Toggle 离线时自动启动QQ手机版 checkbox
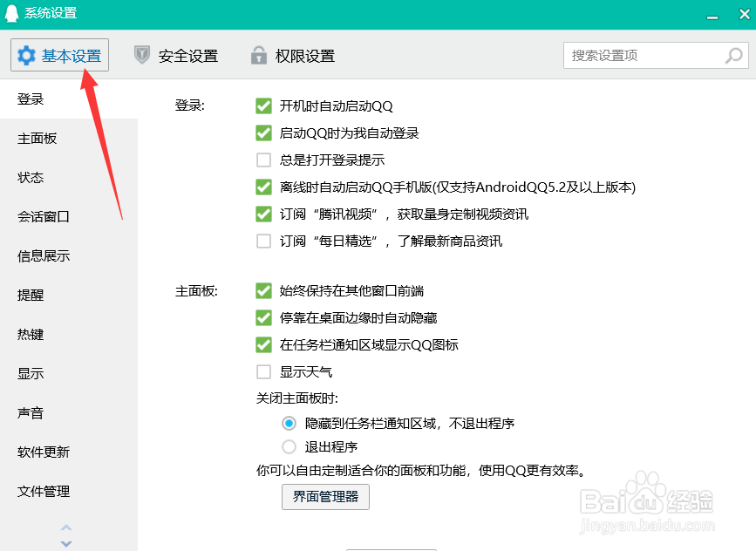 click(263, 187)
